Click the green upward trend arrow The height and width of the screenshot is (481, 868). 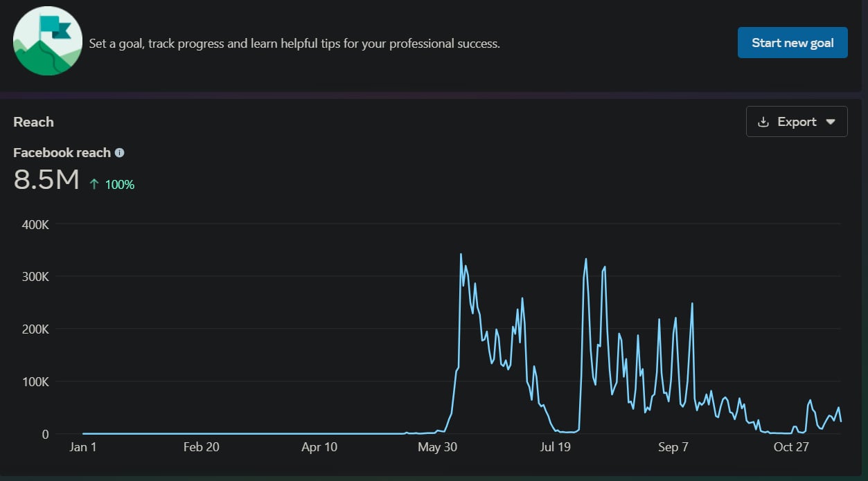coord(94,184)
